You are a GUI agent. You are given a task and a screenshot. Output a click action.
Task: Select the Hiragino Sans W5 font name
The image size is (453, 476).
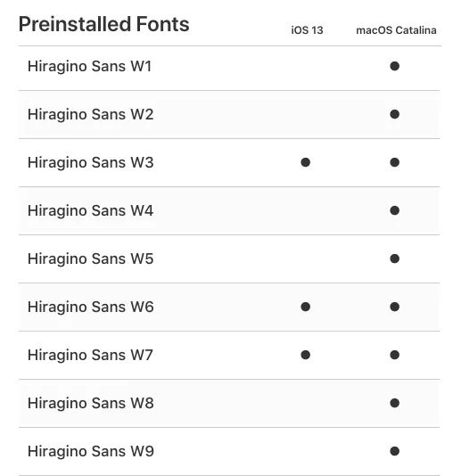[x=90, y=259]
